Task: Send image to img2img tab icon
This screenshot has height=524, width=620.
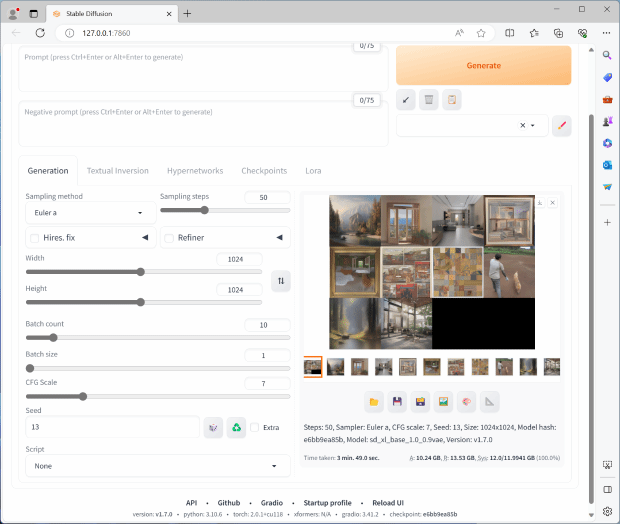Action: [443, 402]
